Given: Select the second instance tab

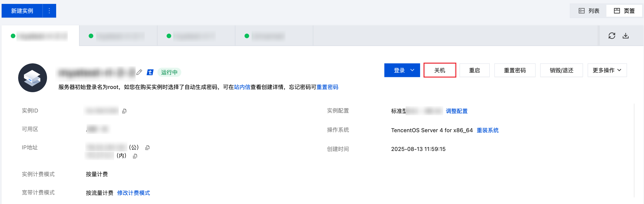Looking at the screenshot, I should click(x=118, y=36).
